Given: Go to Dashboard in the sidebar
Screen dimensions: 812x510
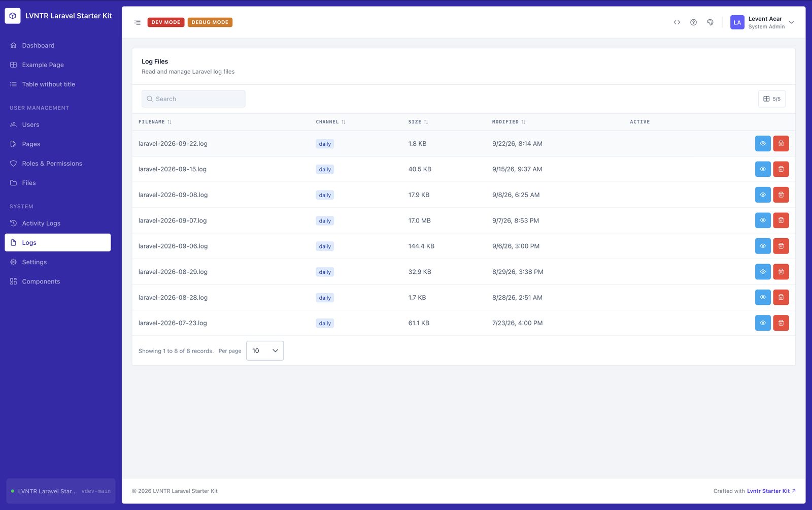Looking at the screenshot, I should (x=58, y=46).
